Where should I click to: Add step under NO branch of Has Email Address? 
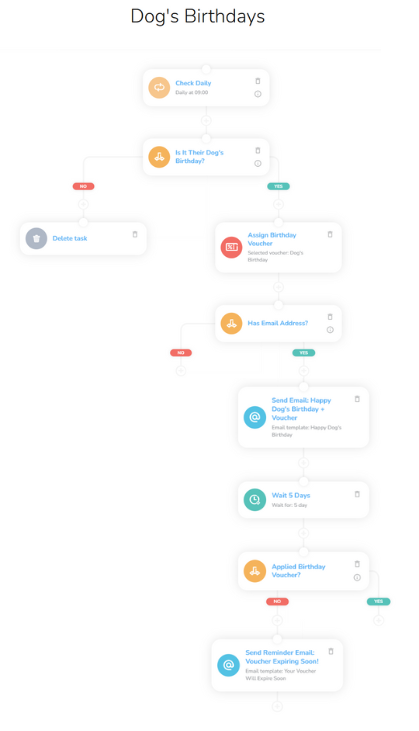click(x=181, y=371)
